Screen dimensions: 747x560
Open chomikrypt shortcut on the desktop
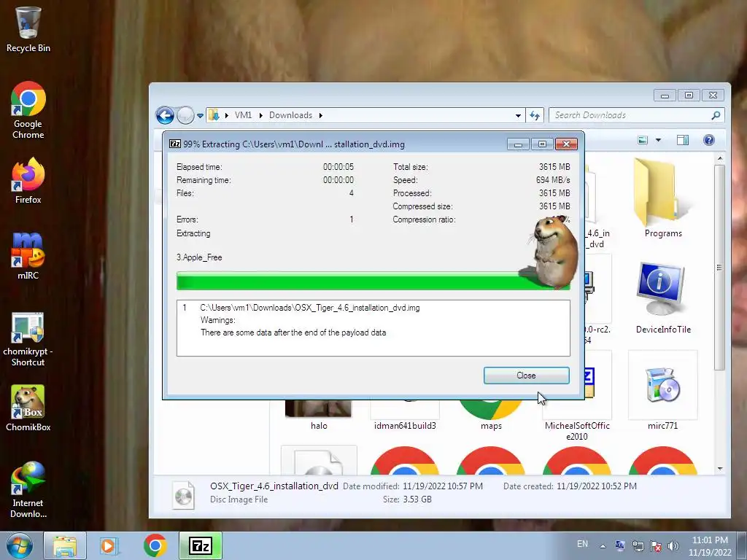pyautogui.click(x=28, y=340)
